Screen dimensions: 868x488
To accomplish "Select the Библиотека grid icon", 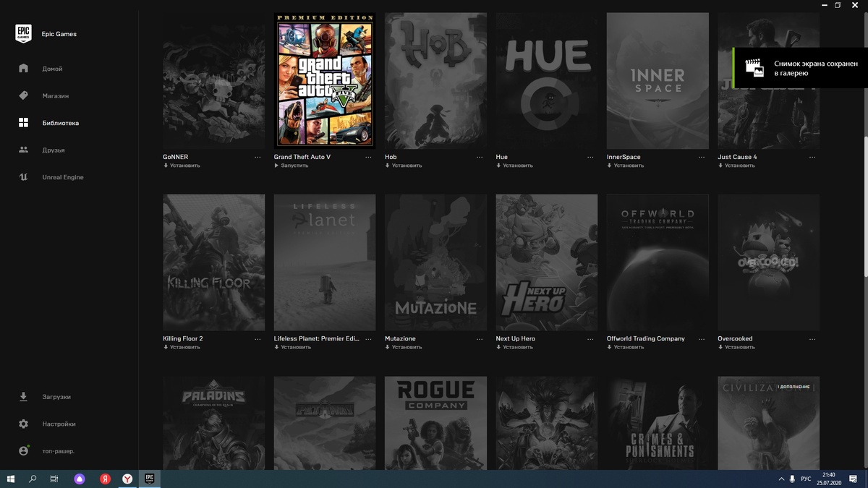I will point(23,123).
